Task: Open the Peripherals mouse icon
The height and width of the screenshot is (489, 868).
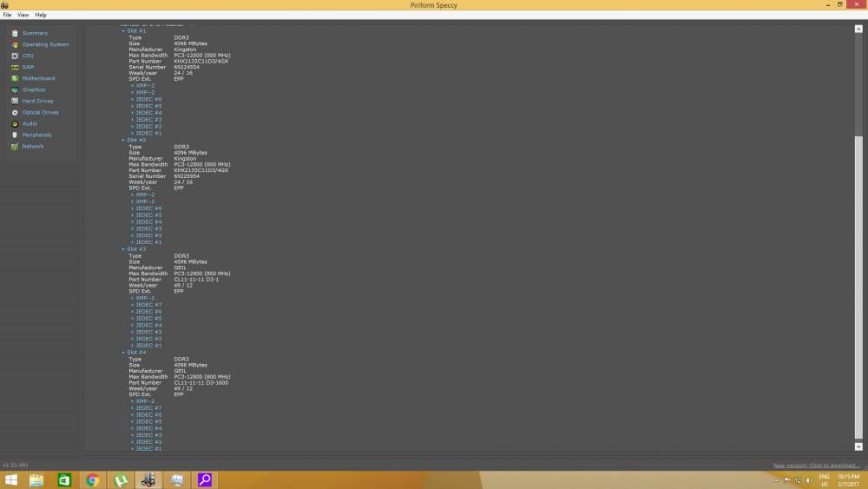Action: pos(15,135)
